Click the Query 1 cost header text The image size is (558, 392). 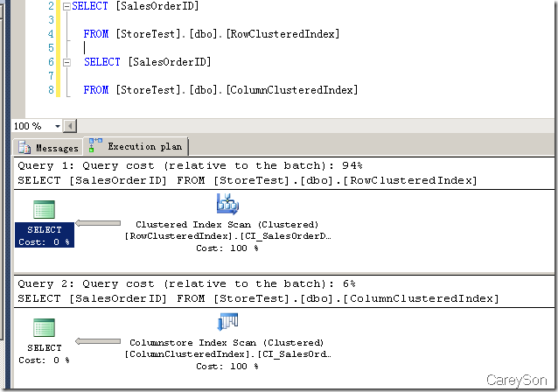tap(190, 165)
